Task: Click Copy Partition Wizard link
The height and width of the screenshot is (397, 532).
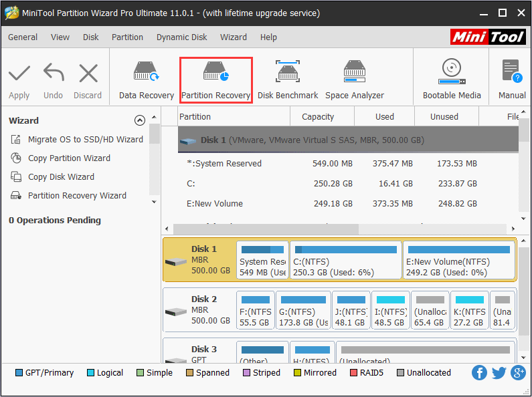Action: pos(69,158)
